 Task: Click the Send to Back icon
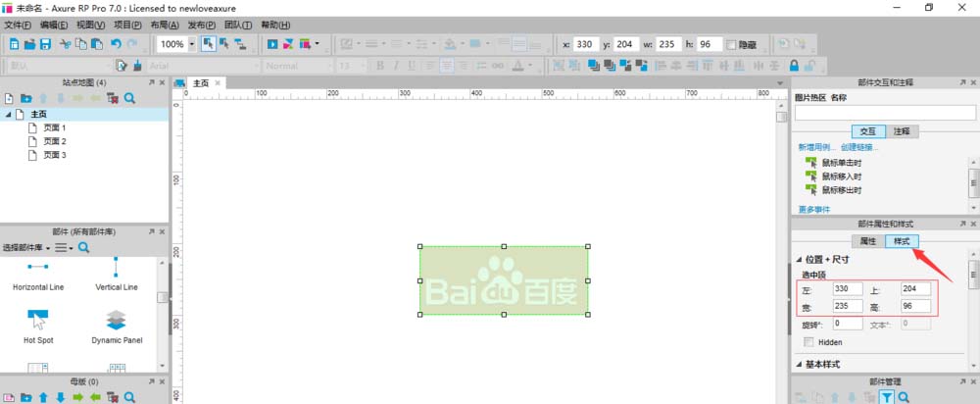[x=610, y=66]
